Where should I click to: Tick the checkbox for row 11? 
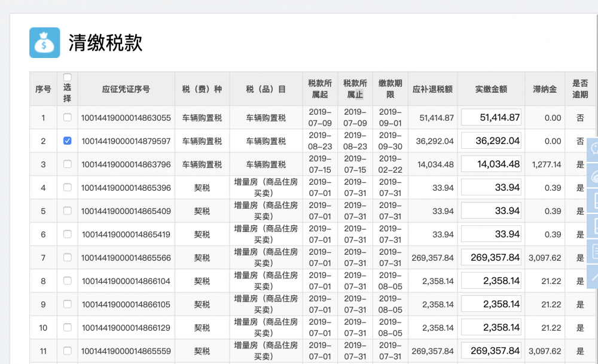coord(67,351)
